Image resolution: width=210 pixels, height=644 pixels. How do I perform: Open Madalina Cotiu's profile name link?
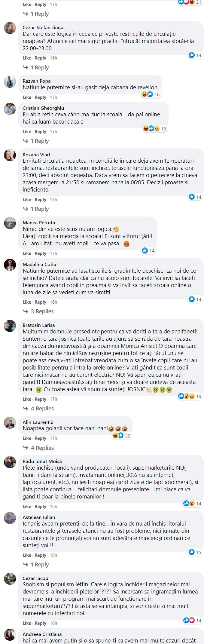pos(39,264)
